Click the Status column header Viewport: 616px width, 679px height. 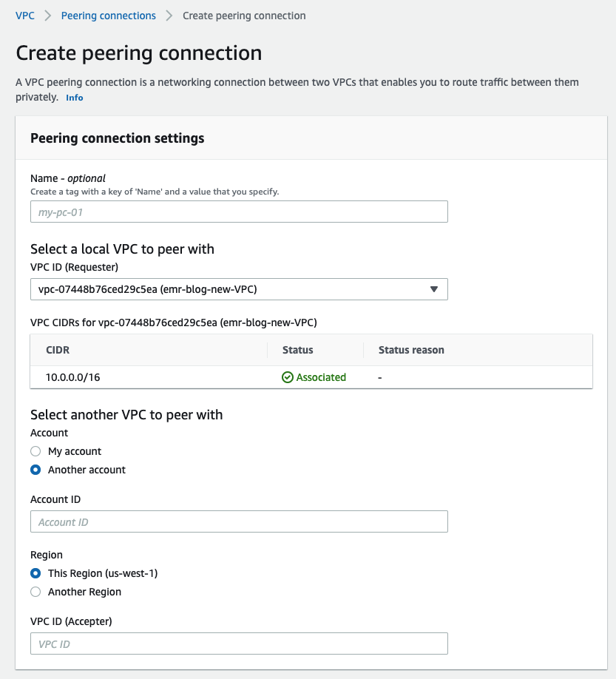coord(298,350)
